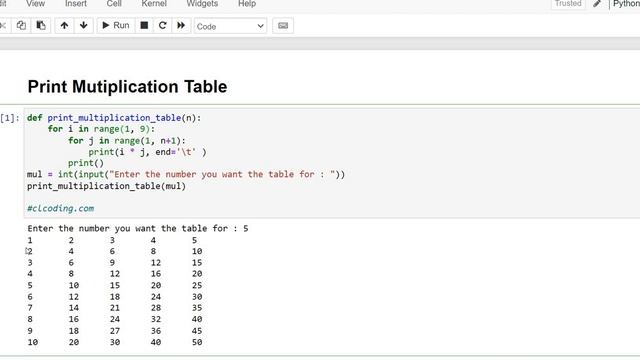Move the selected cell down
Viewport: 640px width, 360px height.
pyautogui.click(x=84, y=25)
